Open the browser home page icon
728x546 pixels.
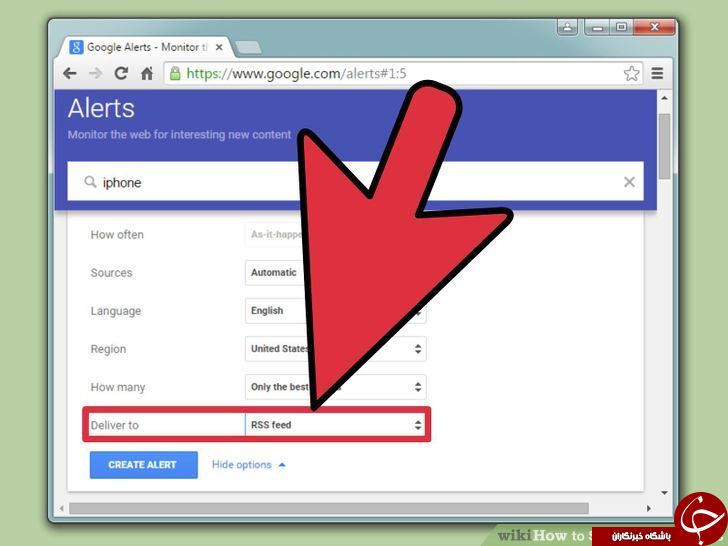(147, 73)
